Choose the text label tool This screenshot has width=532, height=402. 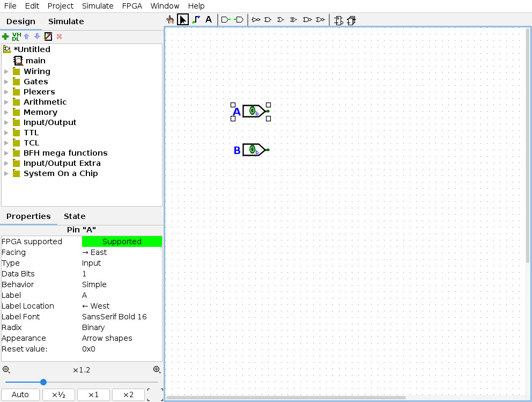(x=209, y=20)
